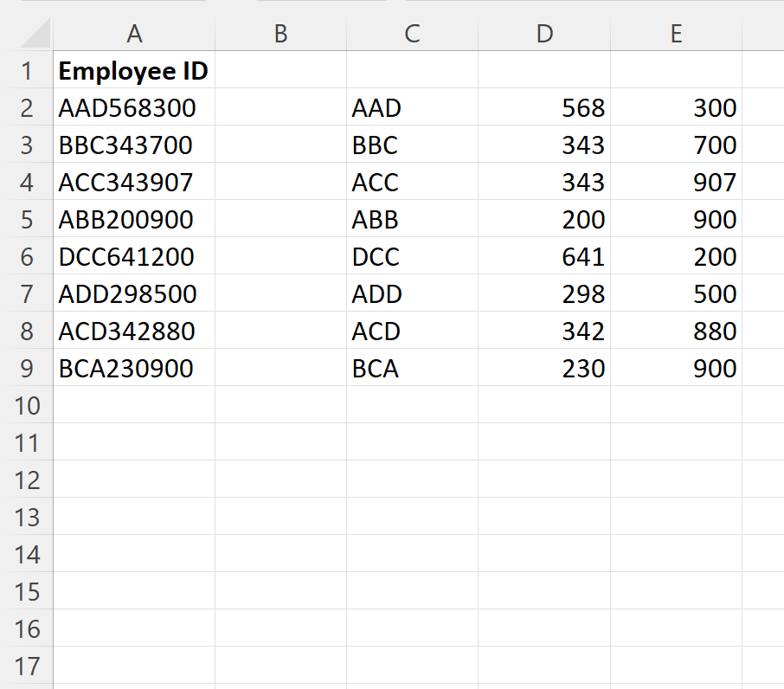Click the Employee ID header cell
Image resolution: width=784 pixels, height=689 pixels.
pos(135,71)
